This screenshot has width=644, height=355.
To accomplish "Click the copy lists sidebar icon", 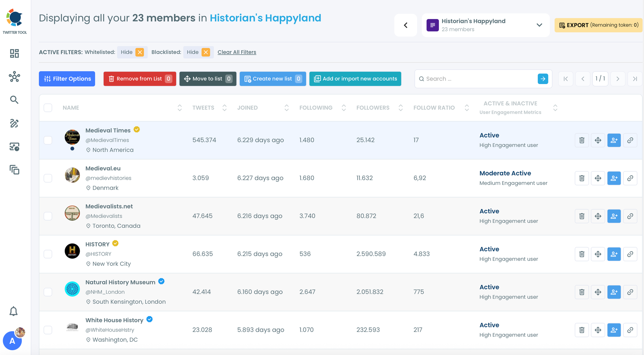I will click(x=14, y=170).
